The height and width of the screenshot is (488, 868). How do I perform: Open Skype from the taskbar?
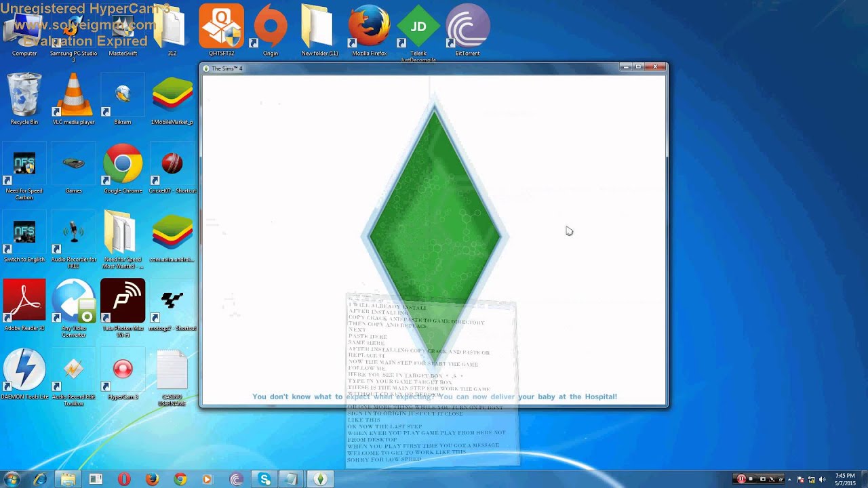pos(264,479)
